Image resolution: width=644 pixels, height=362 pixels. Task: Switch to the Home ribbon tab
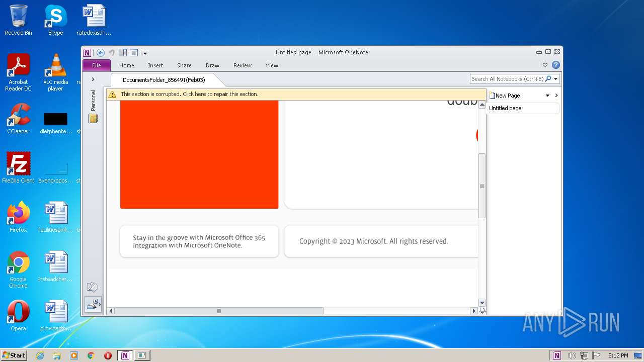tap(127, 65)
